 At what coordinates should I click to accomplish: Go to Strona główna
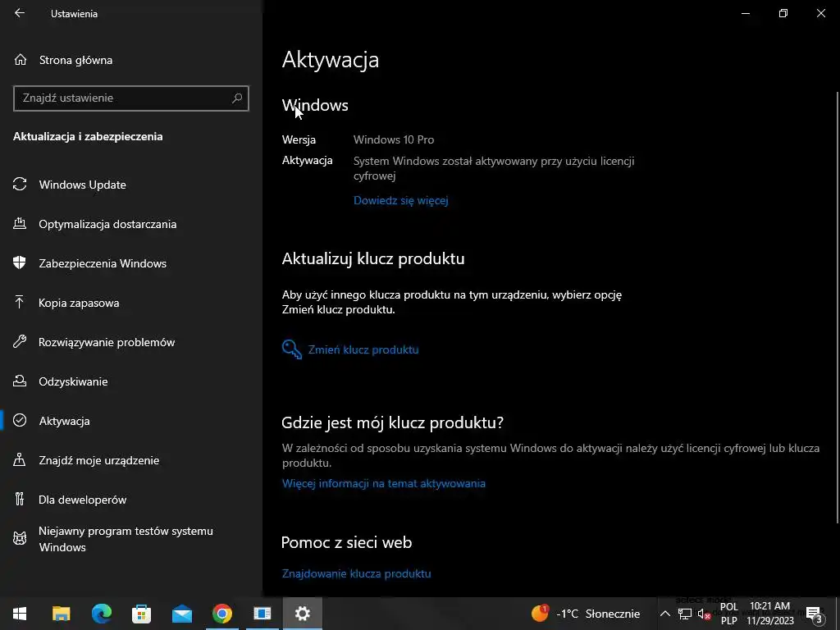(x=75, y=60)
